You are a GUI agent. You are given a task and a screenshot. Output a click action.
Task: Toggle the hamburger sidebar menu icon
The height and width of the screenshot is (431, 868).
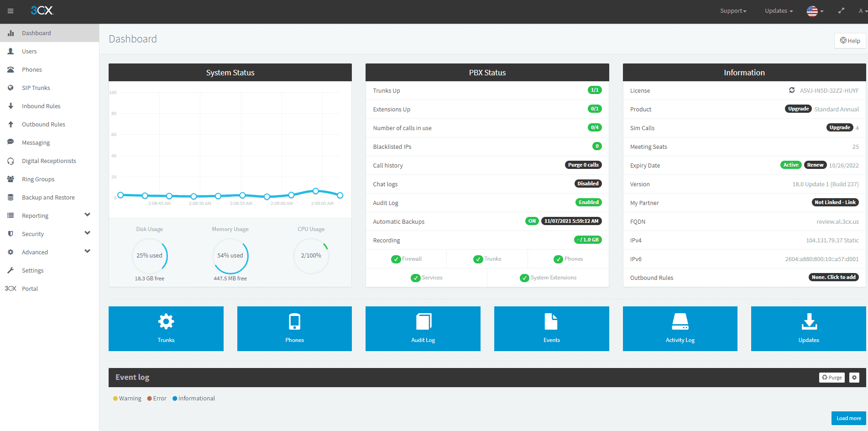pyautogui.click(x=10, y=11)
